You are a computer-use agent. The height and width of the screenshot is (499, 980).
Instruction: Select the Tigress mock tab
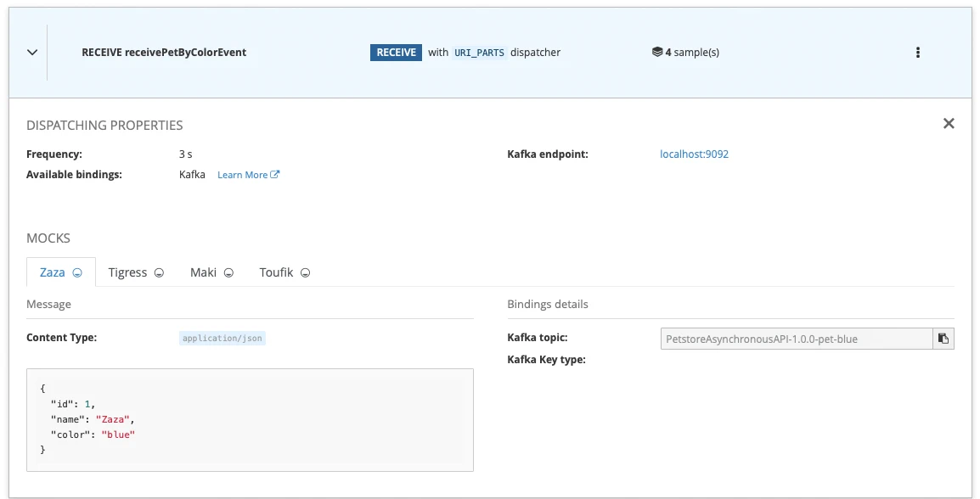click(128, 272)
